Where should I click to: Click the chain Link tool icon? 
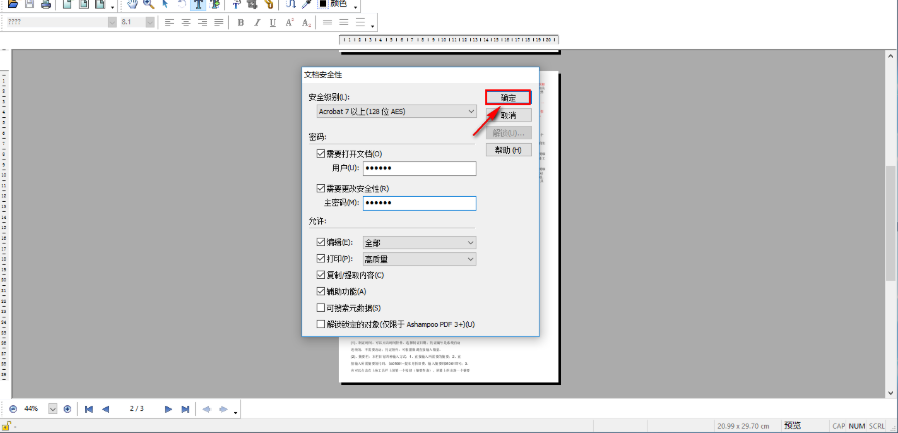(x=269, y=4)
